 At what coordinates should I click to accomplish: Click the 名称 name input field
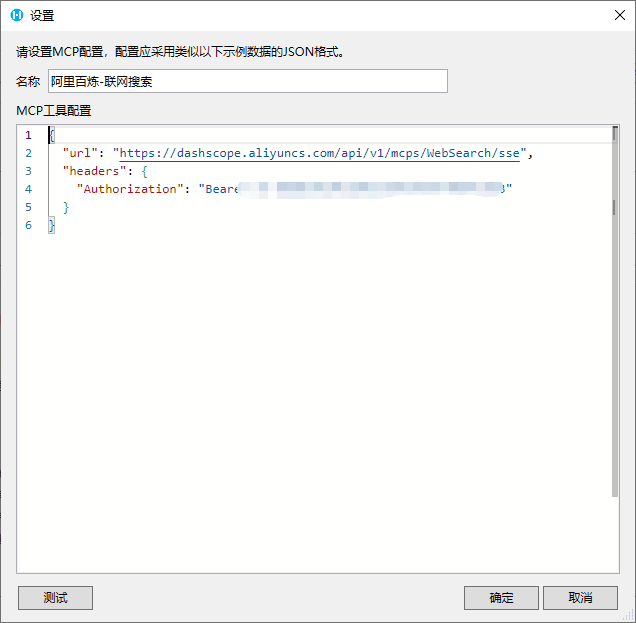[248, 81]
